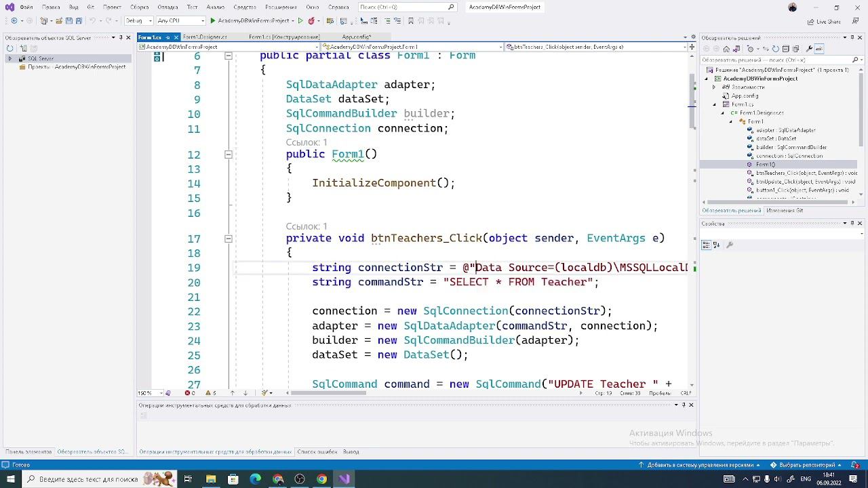
Task: Open the Debug configuration dropdown
Action: 138,21
